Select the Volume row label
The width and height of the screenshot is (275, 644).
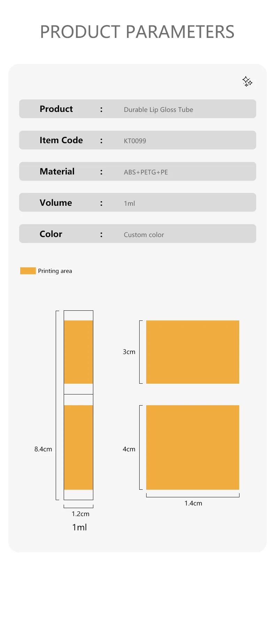56,203
